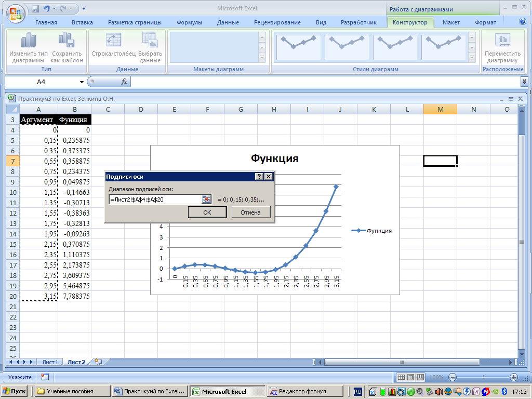Open Учебные пособия taskbar item
The width and height of the screenshot is (532, 399).
tap(72, 391)
